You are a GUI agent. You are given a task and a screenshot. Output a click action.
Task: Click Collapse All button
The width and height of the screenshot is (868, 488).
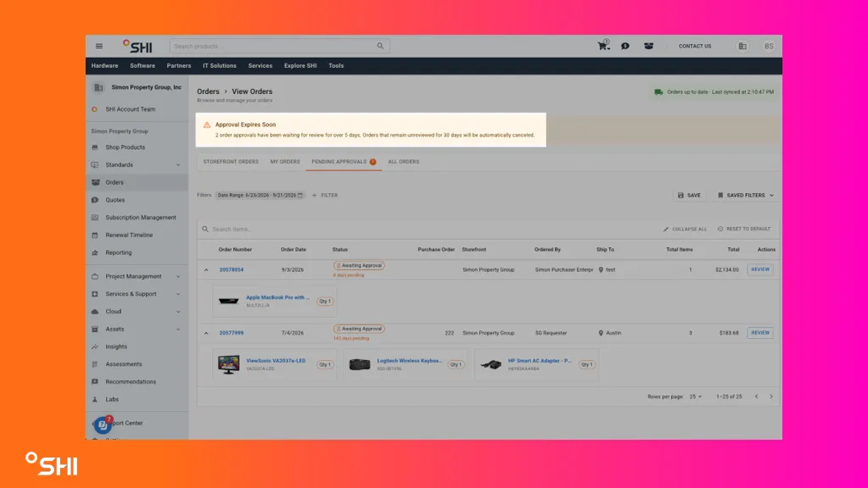pyautogui.click(x=685, y=229)
